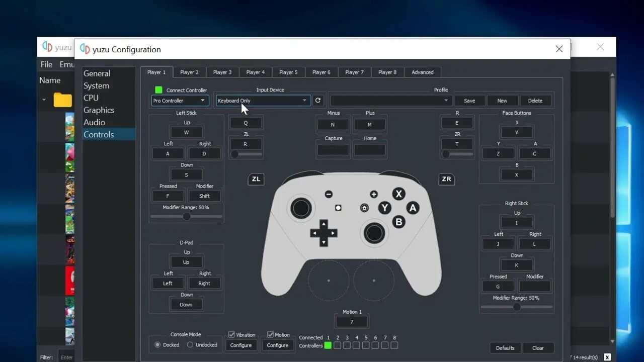This screenshot has width=644, height=362.
Task: Disable Vibration
Action: click(230, 334)
